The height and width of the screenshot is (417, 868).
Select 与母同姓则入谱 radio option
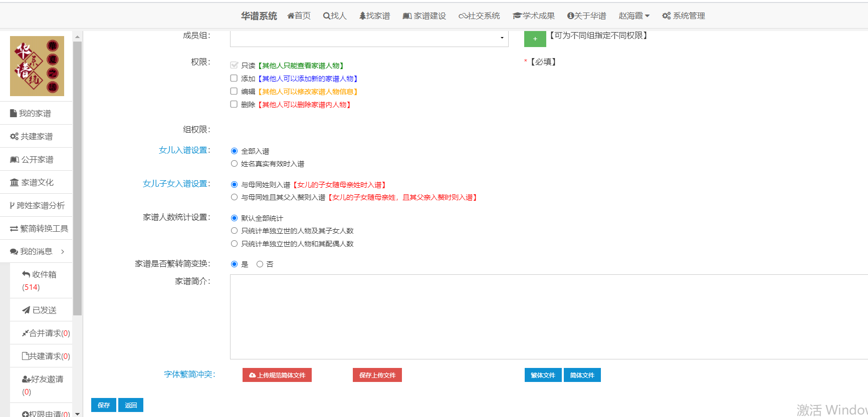(x=234, y=184)
